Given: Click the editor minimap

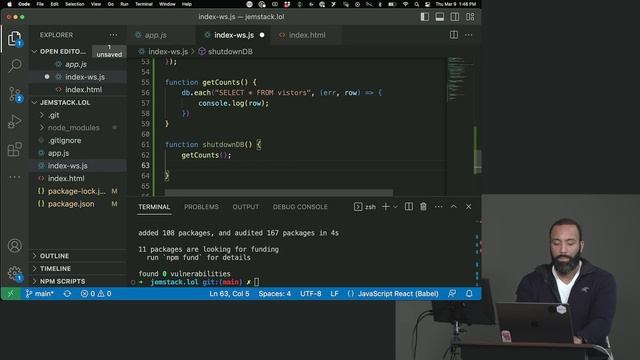Looking at the screenshot, I should 461,80.
